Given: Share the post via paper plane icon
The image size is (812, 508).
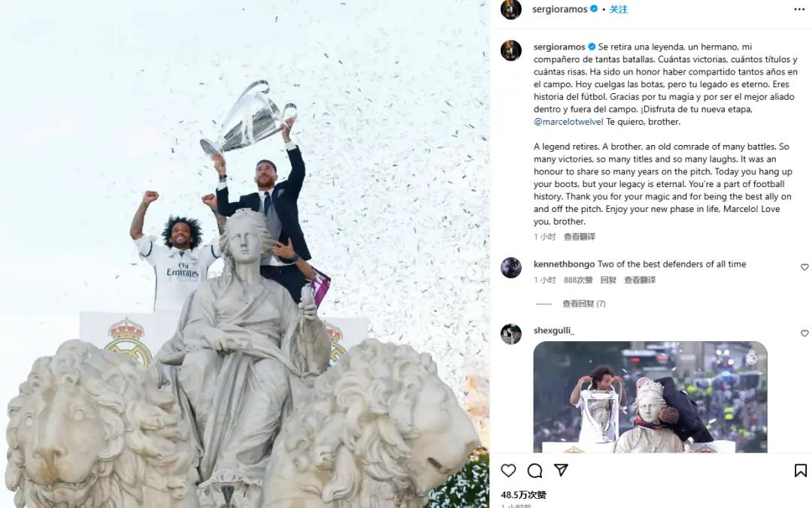Looking at the screenshot, I should click(561, 470).
